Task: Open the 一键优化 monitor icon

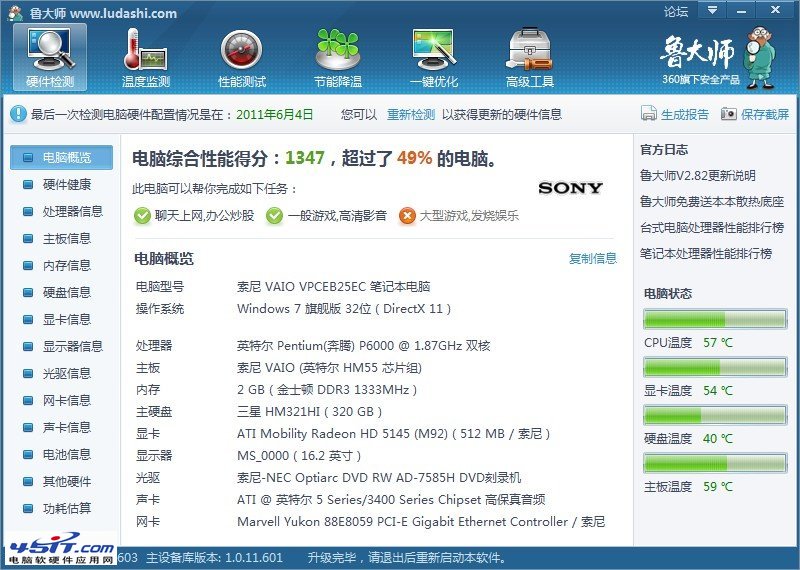Action: coord(434,58)
